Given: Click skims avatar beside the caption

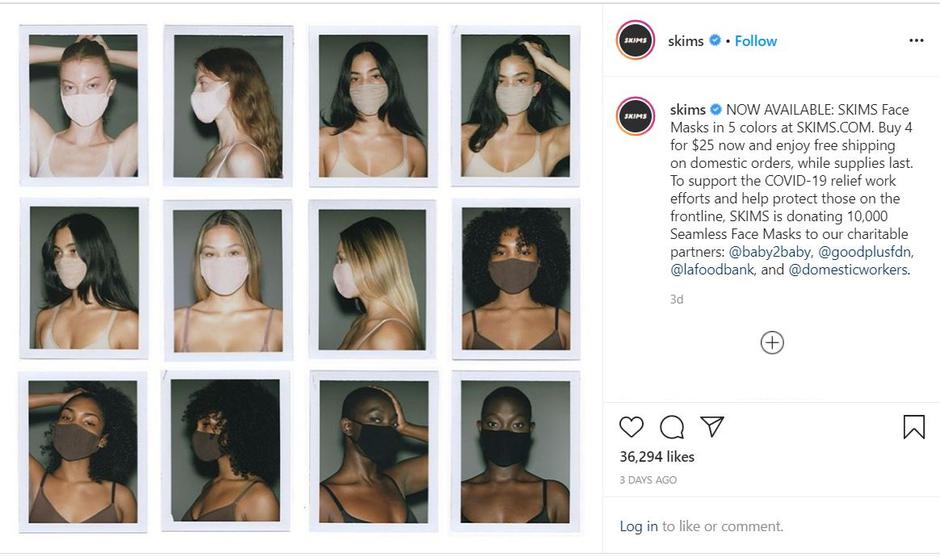Looking at the screenshot, I should pos(635,117).
